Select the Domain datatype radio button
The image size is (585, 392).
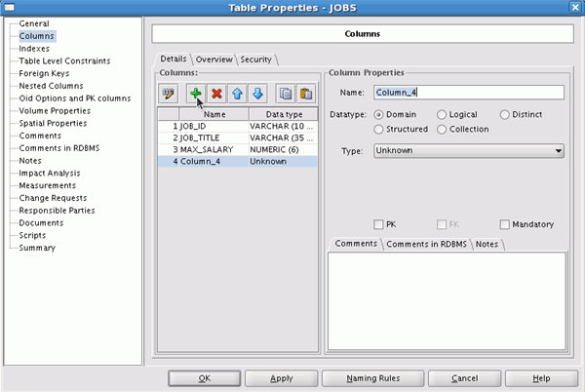pos(378,115)
